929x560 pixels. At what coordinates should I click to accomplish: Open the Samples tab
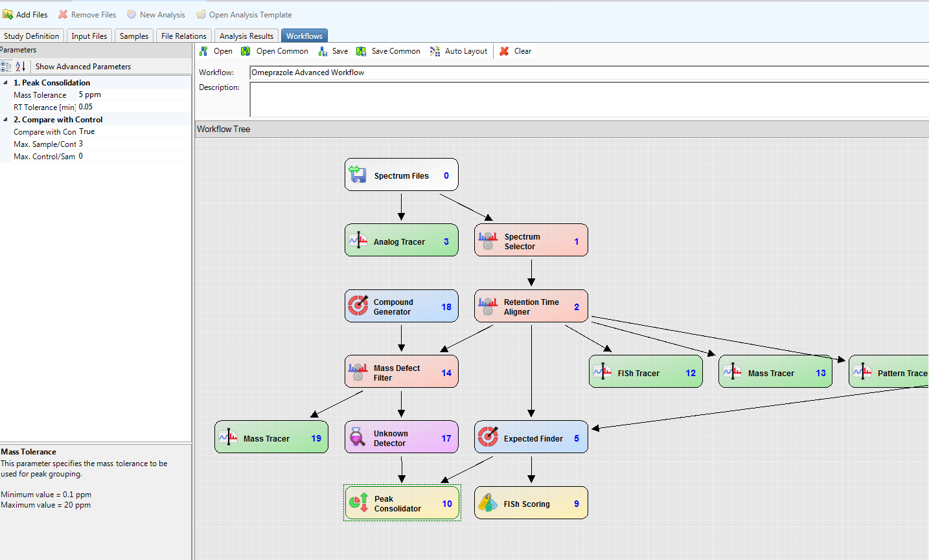click(133, 36)
